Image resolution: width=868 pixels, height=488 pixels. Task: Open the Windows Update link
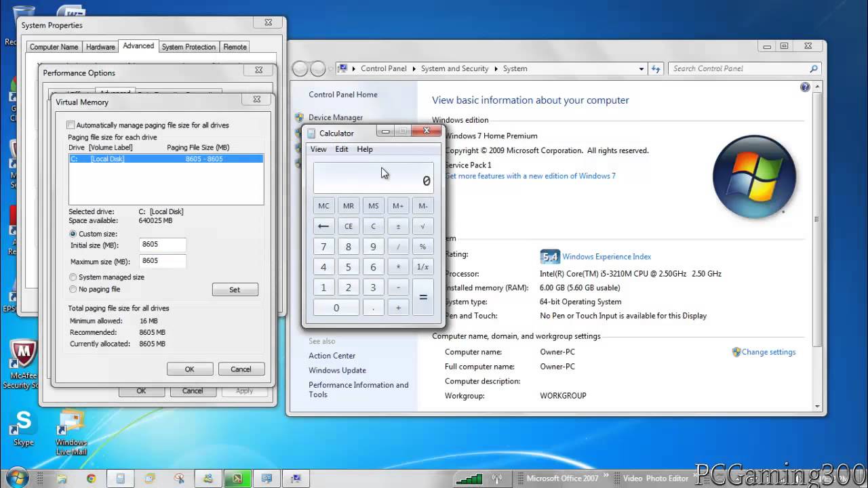click(337, 371)
